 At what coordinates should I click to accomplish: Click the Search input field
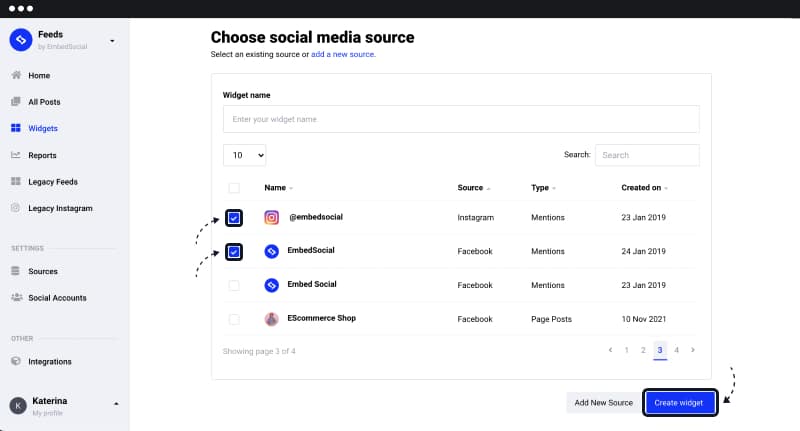point(647,155)
